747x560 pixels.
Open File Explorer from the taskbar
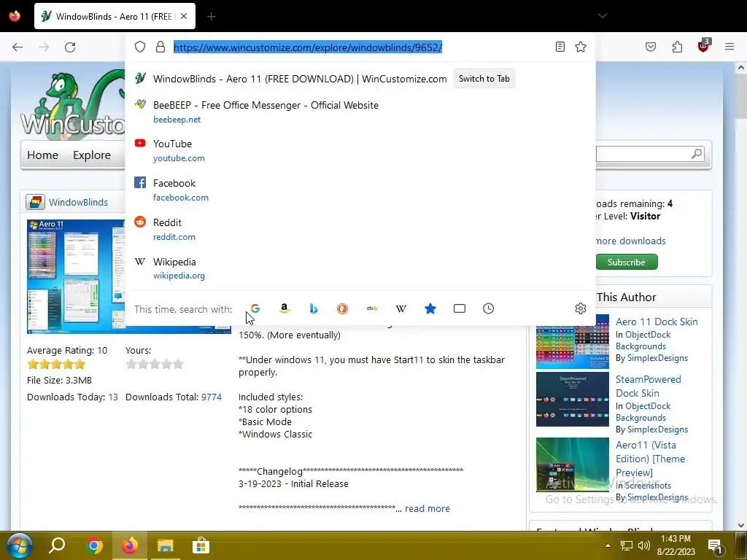[166, 545]
